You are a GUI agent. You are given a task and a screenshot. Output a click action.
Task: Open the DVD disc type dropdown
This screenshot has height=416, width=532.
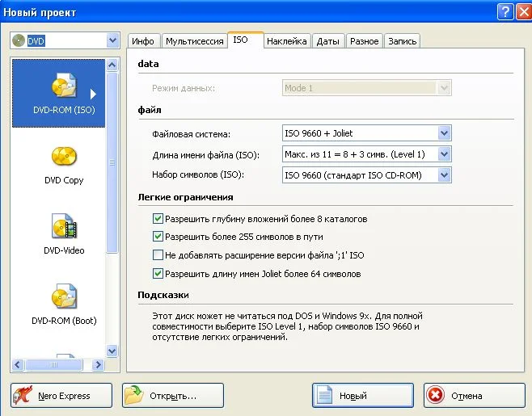pos(112,41)
